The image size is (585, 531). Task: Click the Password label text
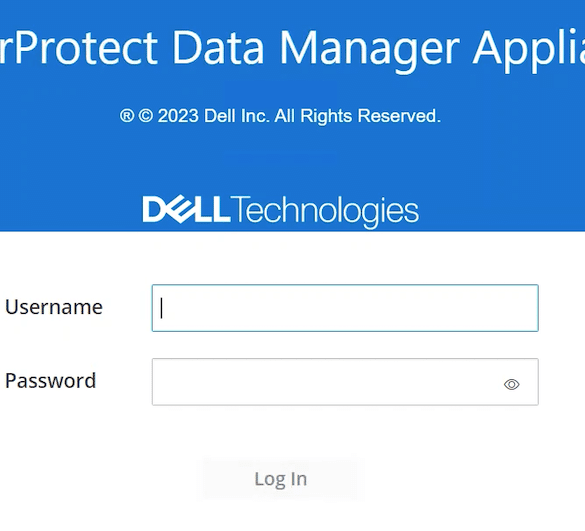(50, 381)
